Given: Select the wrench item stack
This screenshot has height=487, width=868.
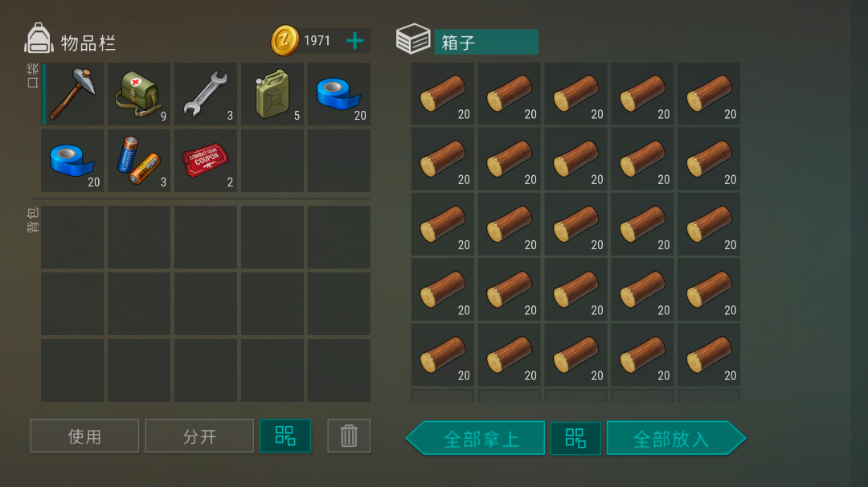Looking at the screenshot, I should tap(206, 94).
